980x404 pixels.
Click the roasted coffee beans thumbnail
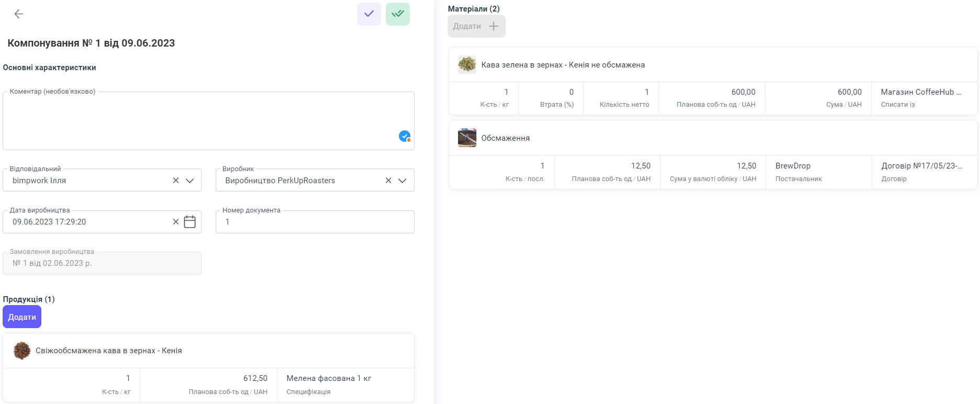click(x=22, y=351)
